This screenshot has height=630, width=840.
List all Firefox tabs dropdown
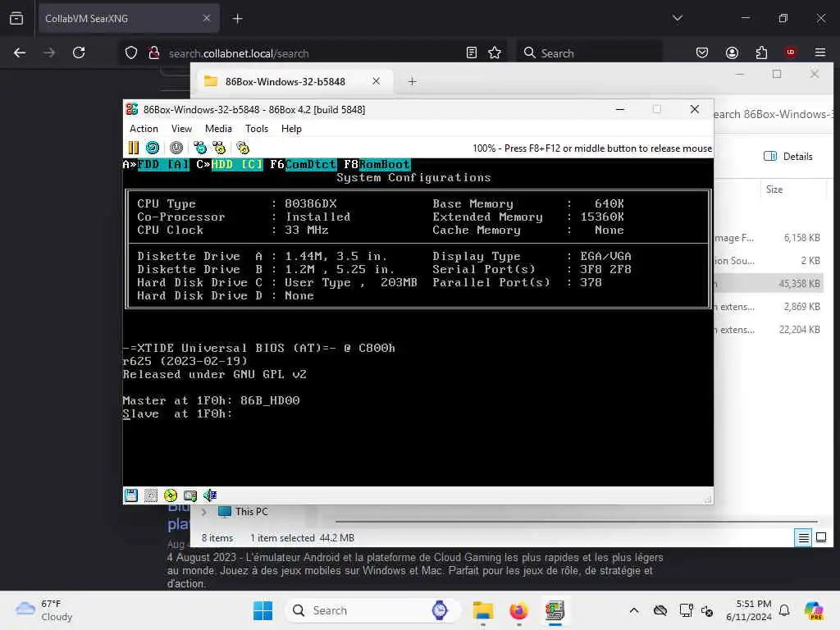coord(677,18)
